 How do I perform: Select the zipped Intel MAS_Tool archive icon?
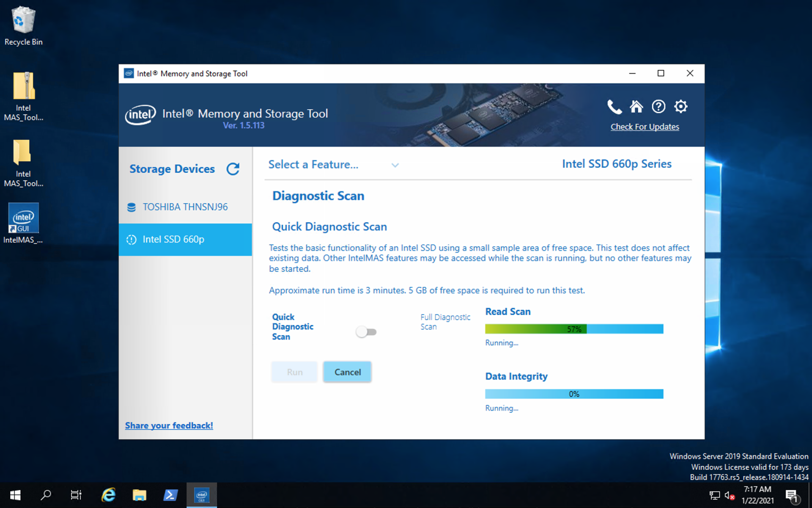(24, 86)
